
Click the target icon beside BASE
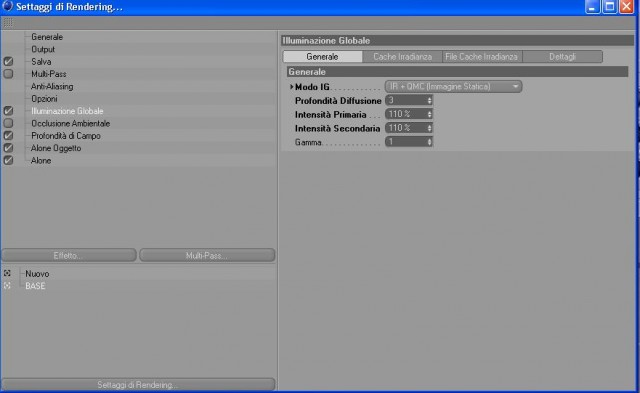7,286
